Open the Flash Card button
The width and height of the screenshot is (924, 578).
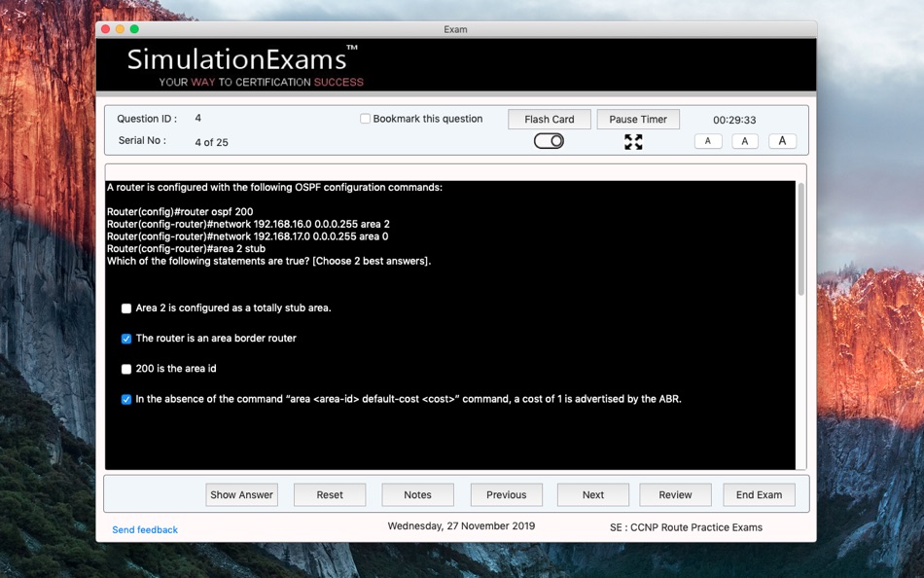click(550, 119)
